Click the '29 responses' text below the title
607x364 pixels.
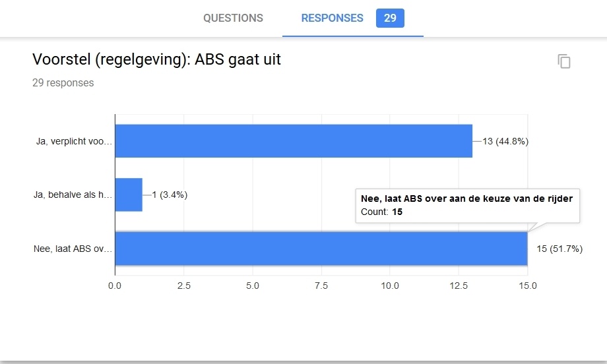click(x=63, y=83)
